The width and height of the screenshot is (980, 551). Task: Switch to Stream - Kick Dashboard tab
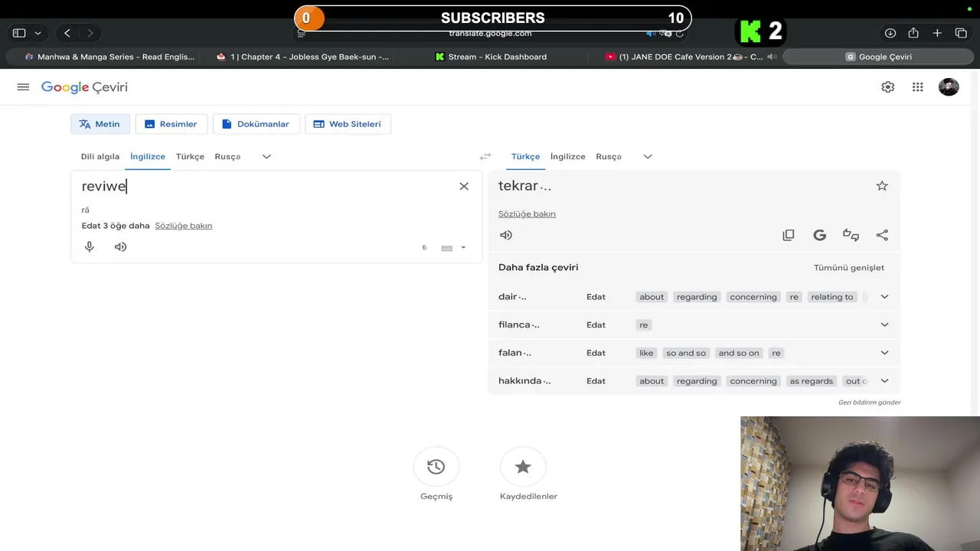click(491, 57)
